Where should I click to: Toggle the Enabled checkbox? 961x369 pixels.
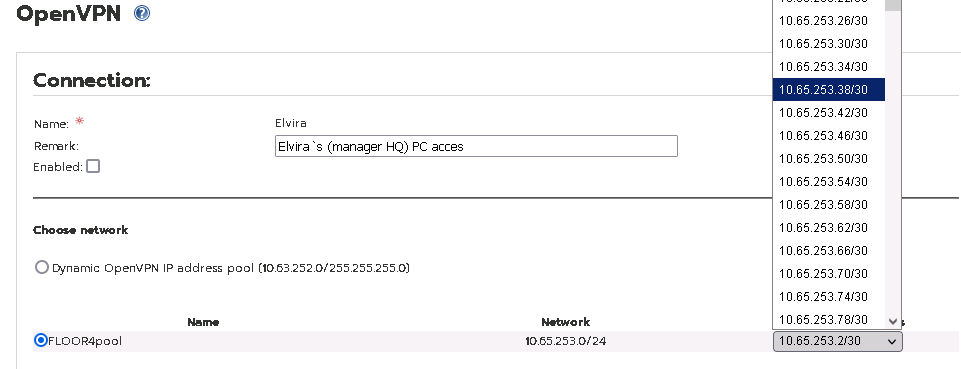tap(93, 166)
